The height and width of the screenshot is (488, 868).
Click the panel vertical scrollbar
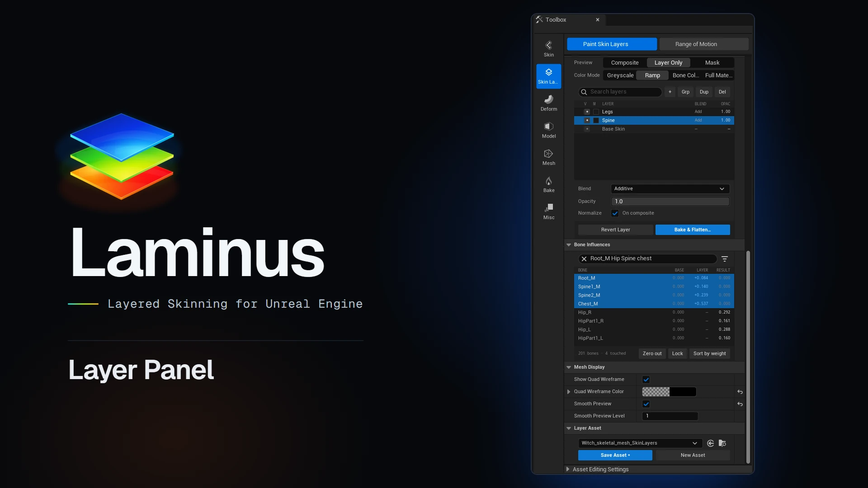[748, 357]
